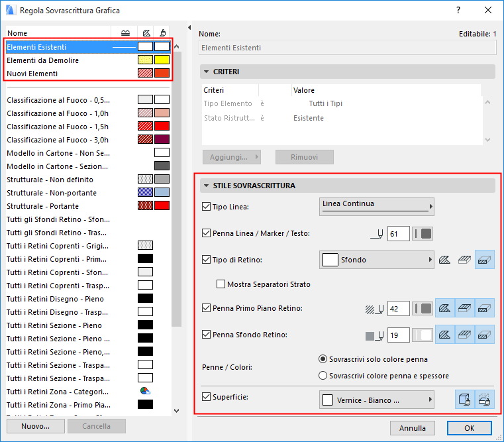The height and width of the screenshot is (442, 504).
Task: Select Sovrascrivi colore penna e spessore option
Action: 323,376
